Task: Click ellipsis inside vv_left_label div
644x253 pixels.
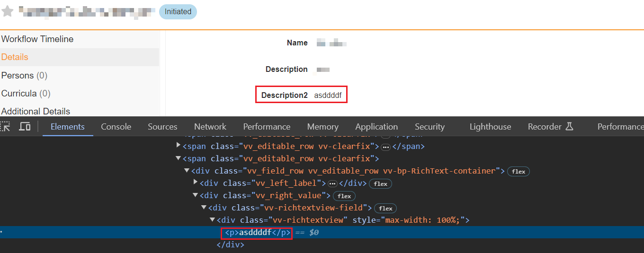Action: (332, 183)
